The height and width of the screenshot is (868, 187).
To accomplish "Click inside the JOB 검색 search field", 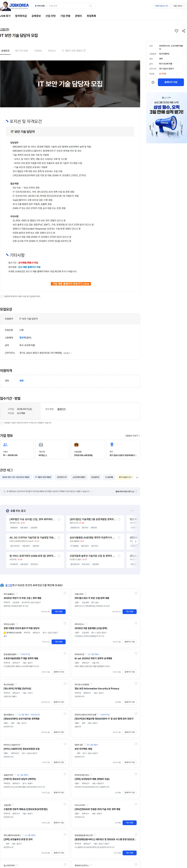I will coord(68,6).
